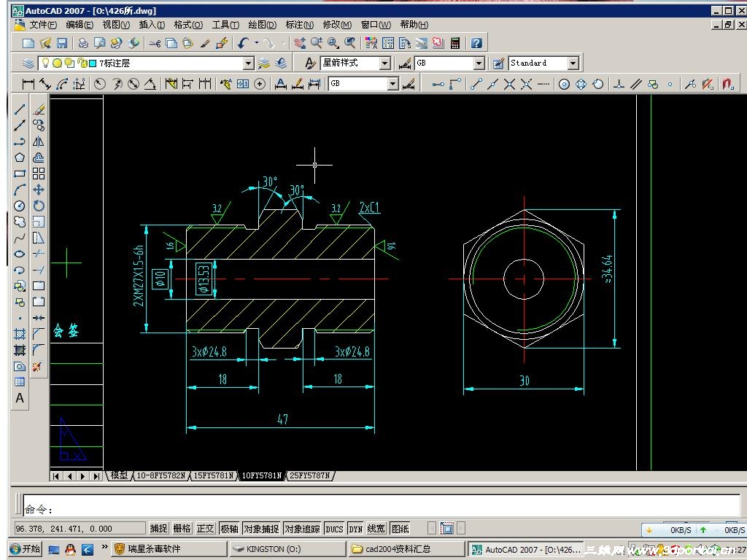Open cad2004资料汇总 taskbar folder
747x560 pixels.
coord(406,549)
